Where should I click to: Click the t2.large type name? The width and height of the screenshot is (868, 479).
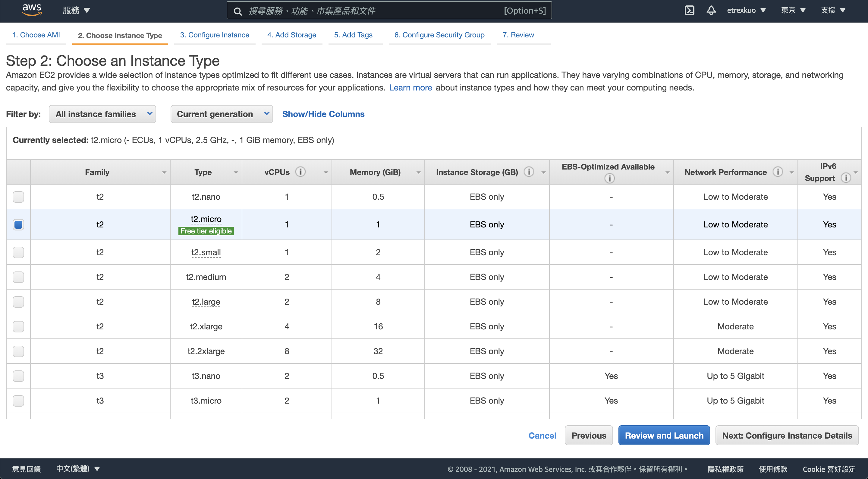click(206, 302)
